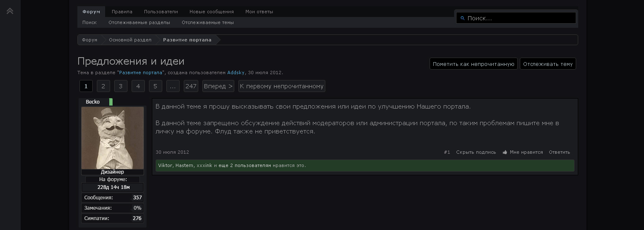Expand hidden pages via ellipsis button
This screenshot has width=644, height=230.
coord(173,86)
